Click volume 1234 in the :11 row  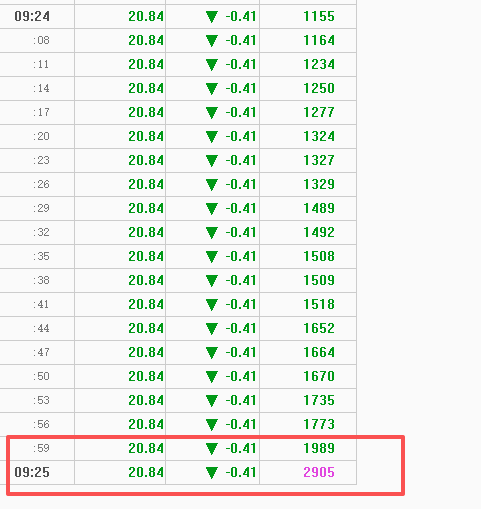[319, 64]
